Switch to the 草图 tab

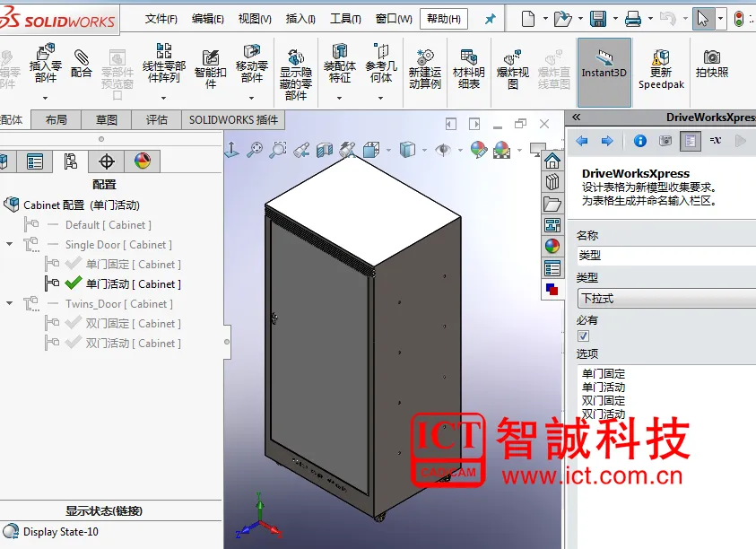[107, 119]
